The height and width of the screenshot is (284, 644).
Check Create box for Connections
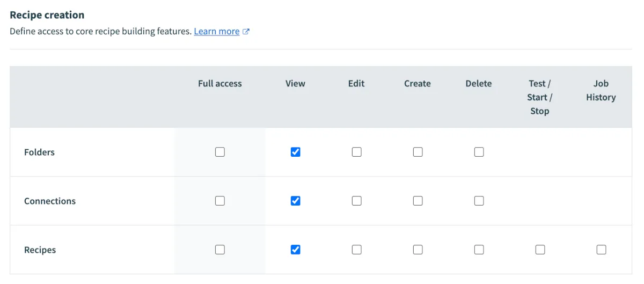[x=418, y=201]
